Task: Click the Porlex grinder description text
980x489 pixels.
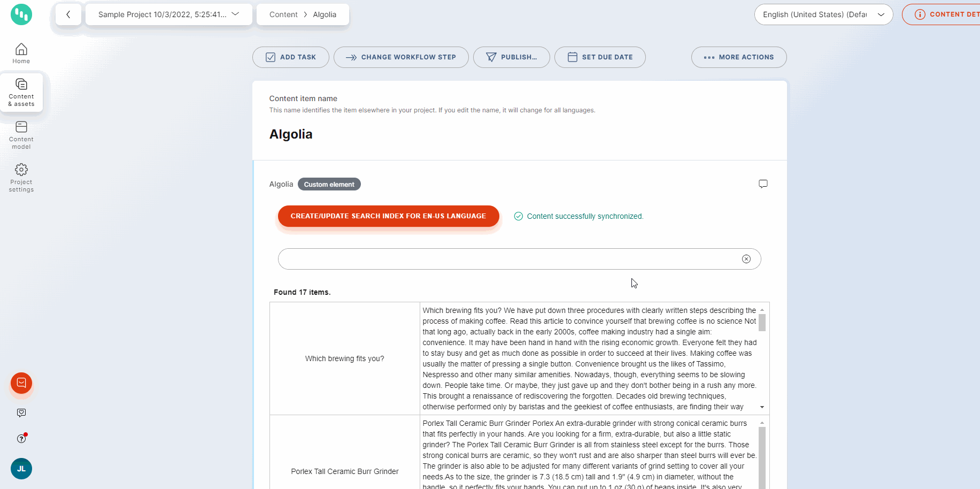Action: point(590,455)
